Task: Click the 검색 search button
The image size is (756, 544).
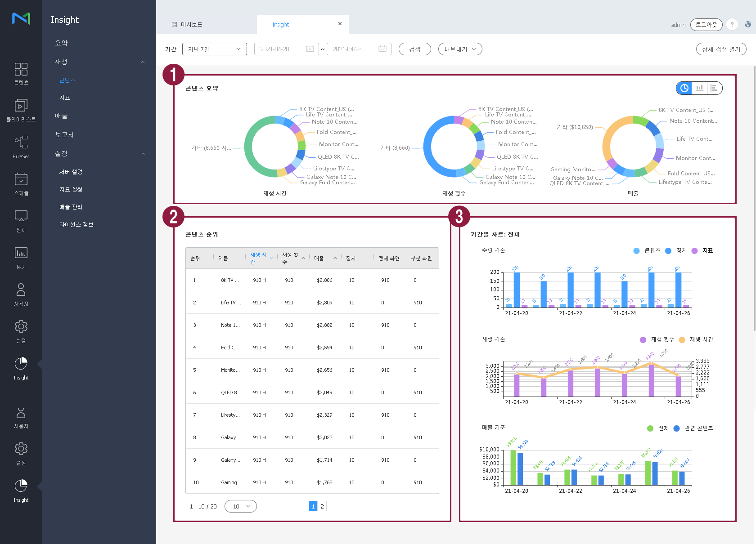Action: pyautogui.click(x=414, y=49)
